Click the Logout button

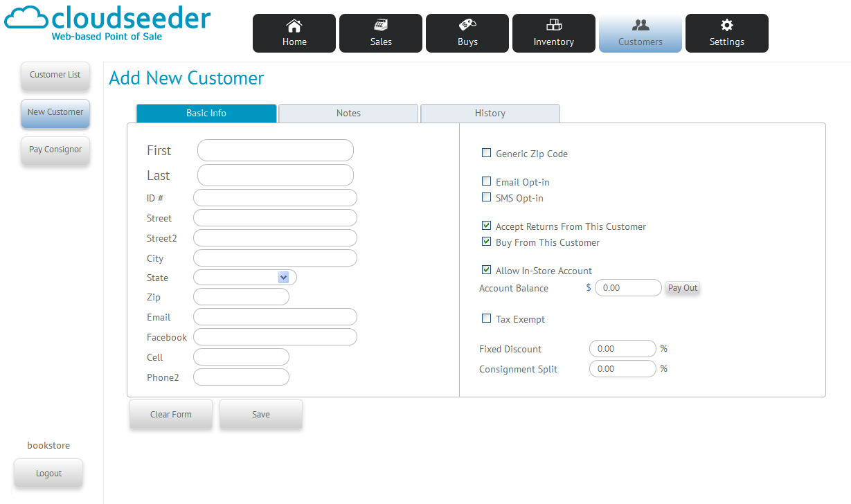(x=48, y=474)
